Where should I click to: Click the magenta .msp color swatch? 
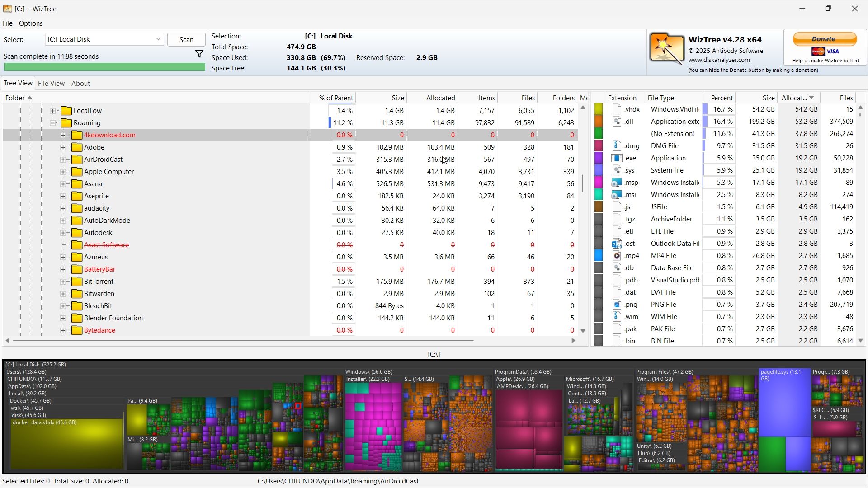click(x=599, y=183)
